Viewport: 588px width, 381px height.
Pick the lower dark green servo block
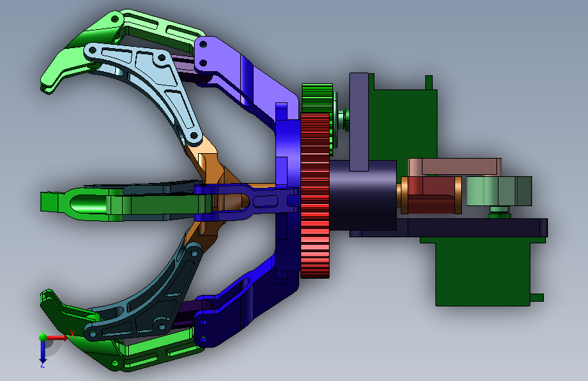pyautogui.click(x=482, y=272)
